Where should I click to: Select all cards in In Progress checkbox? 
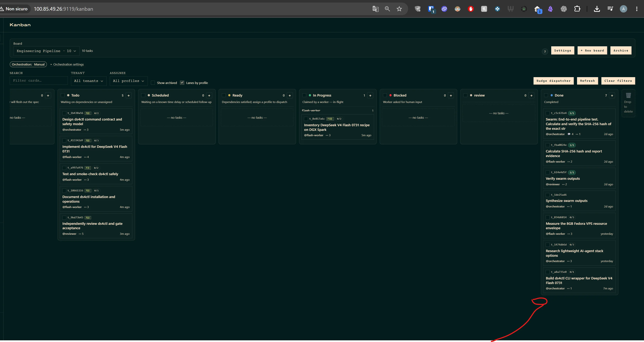304,95
